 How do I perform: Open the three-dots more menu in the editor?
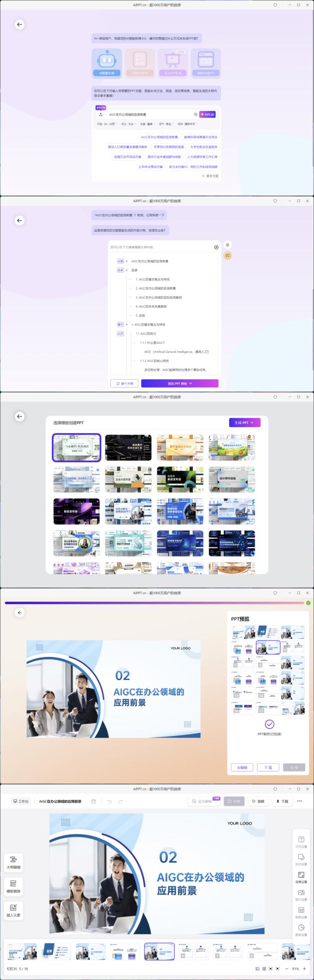click(300, 801)
